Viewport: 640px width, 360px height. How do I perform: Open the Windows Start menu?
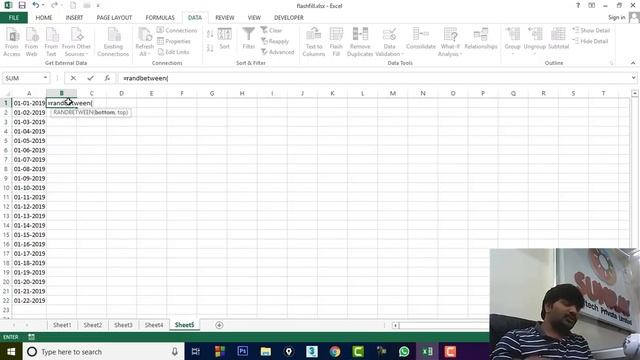tap(11, 351)
